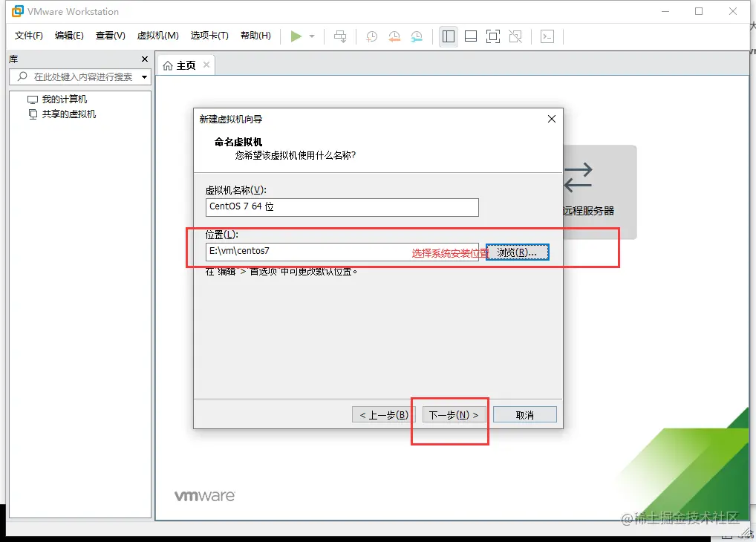Open the 虚拟机(M) menu

157,36
